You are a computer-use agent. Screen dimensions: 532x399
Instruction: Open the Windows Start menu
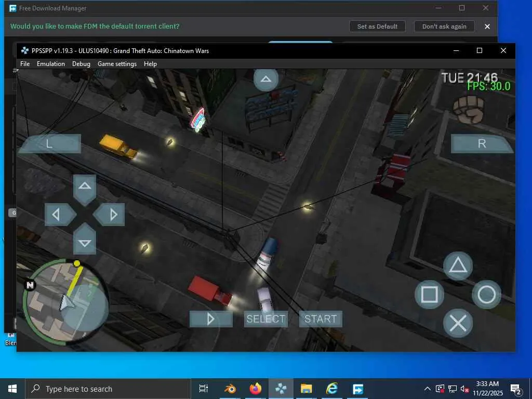[12, 389]
